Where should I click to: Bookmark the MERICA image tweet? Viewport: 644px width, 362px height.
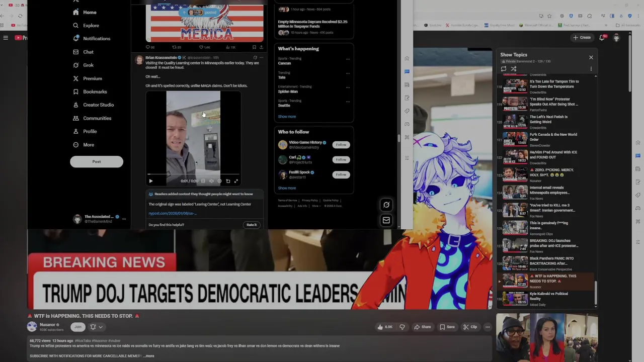[x=254, y=47]
